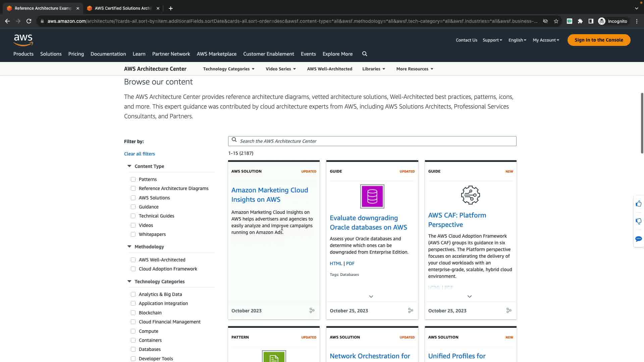Tick the Cloud Adoption Framework checkbox
Screen dimensions: 644x362
point(133,269)
